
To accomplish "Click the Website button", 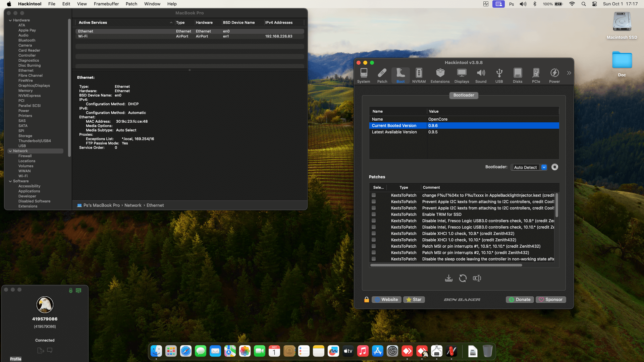I will (386, 300).
